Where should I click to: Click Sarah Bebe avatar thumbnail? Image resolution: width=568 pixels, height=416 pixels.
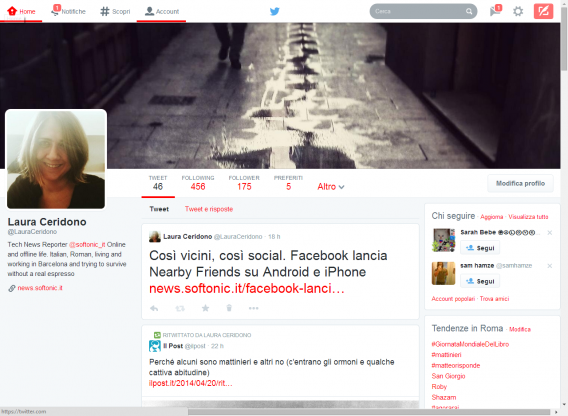pos(443,240)
